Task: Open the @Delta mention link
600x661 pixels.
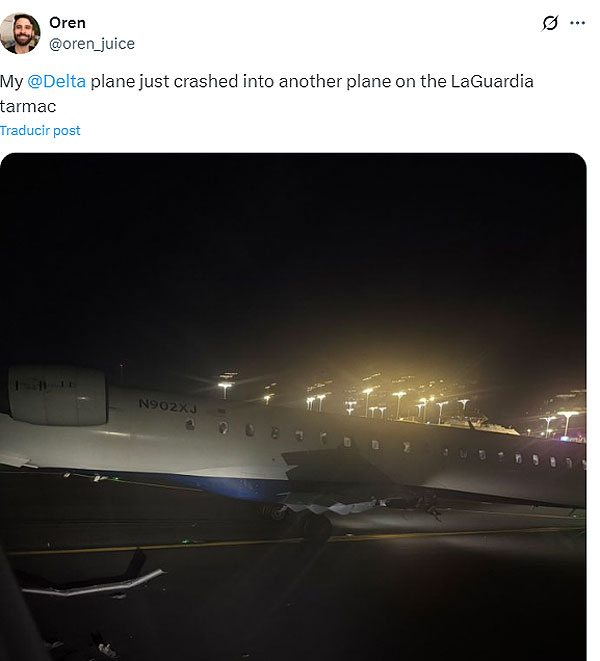Action: coord(57,82)
